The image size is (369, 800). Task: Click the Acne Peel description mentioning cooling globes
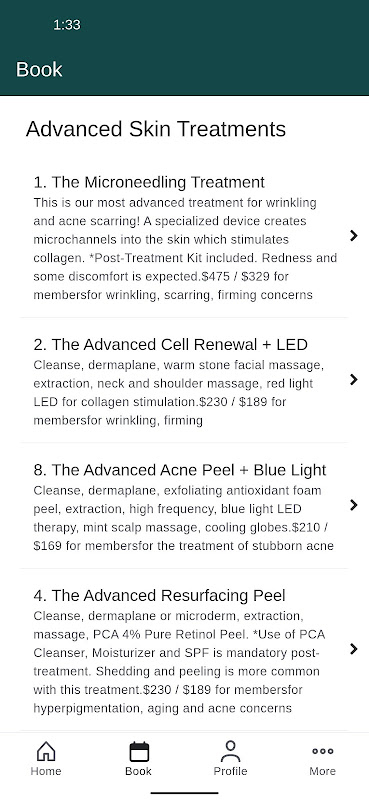184,518
